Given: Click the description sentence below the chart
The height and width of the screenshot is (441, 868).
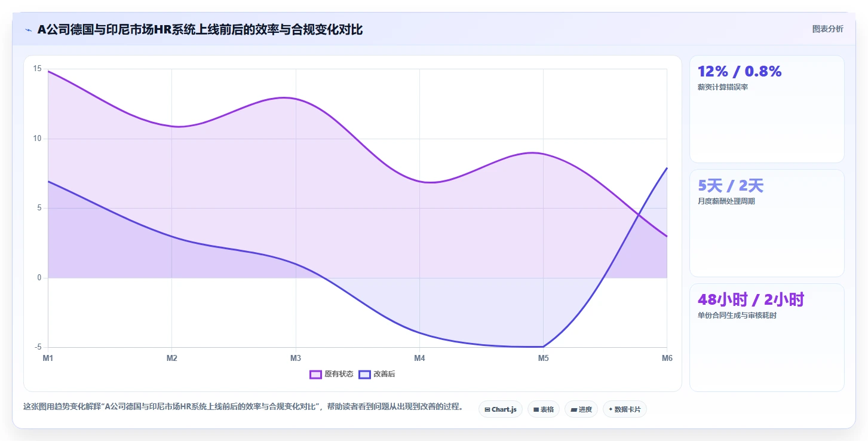Looking at the screenshot, I should click(244, 407).
